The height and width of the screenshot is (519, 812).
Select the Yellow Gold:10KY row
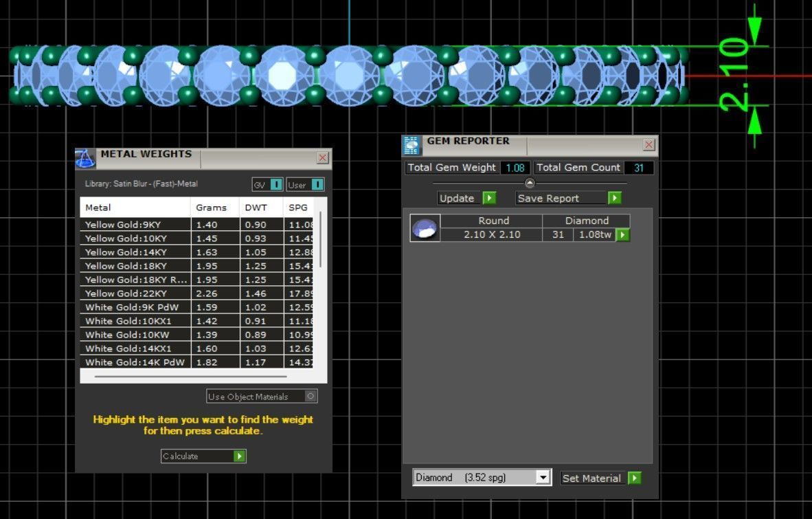196,239
